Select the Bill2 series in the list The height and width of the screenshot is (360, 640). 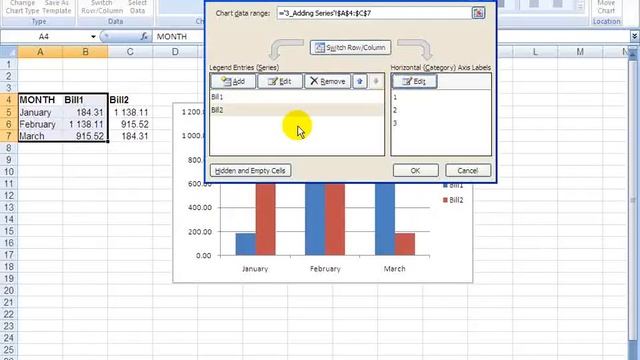[297, 110]
